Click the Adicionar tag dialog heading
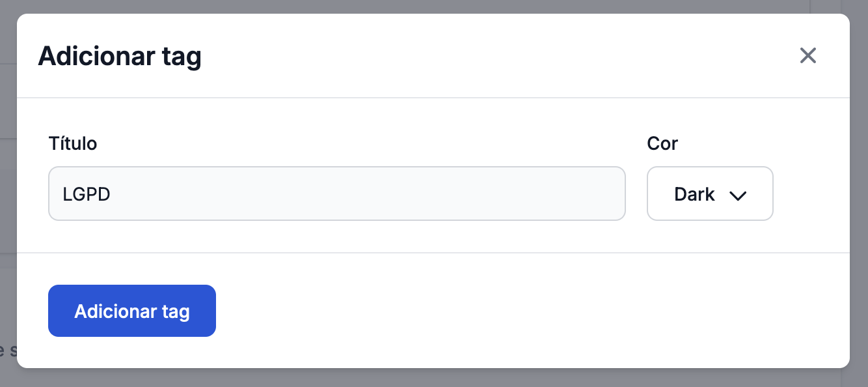868x387 pixels. point(120,57)
